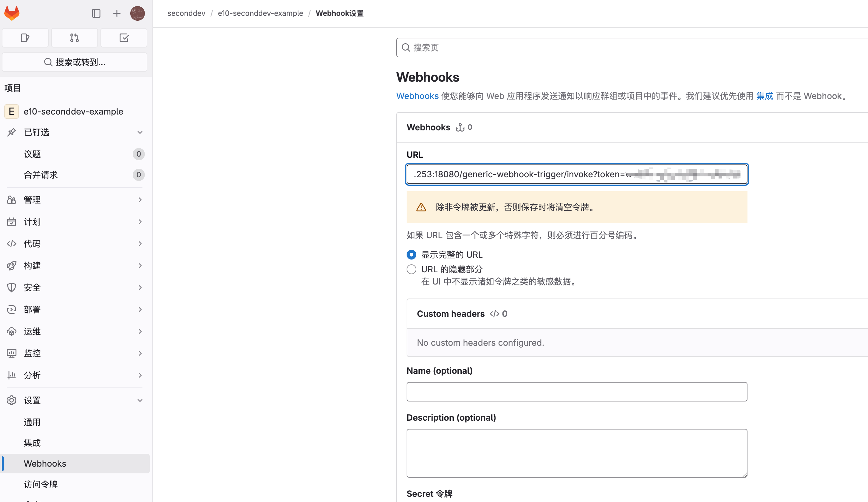Click the Webhooks documentation link

pos(417,96)
